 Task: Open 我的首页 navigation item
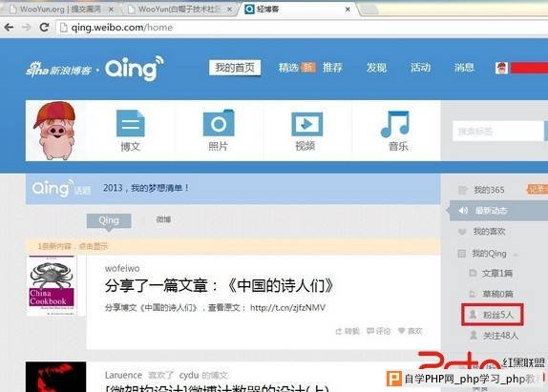tap(235, 68)
